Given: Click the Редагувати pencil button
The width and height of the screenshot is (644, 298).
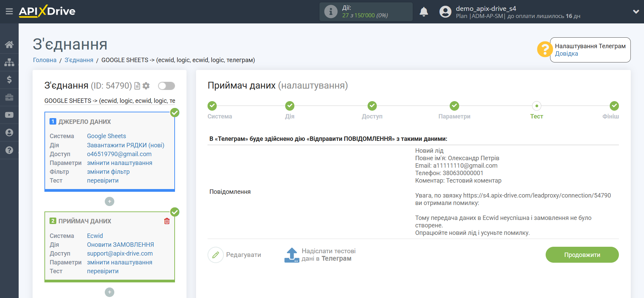Looking at the screenshot, I should click(235, 255).
